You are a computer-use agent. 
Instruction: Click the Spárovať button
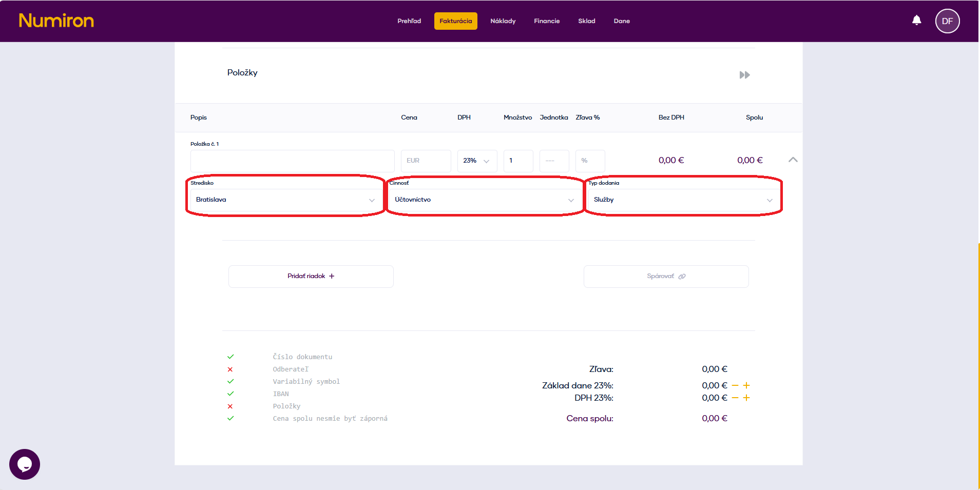click(x=666, y=277)
